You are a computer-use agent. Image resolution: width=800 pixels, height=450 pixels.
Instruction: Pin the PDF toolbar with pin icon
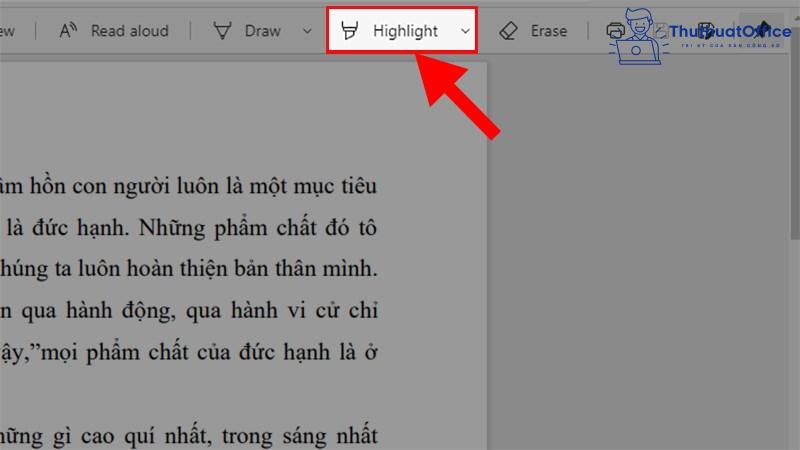pos(763,31)
